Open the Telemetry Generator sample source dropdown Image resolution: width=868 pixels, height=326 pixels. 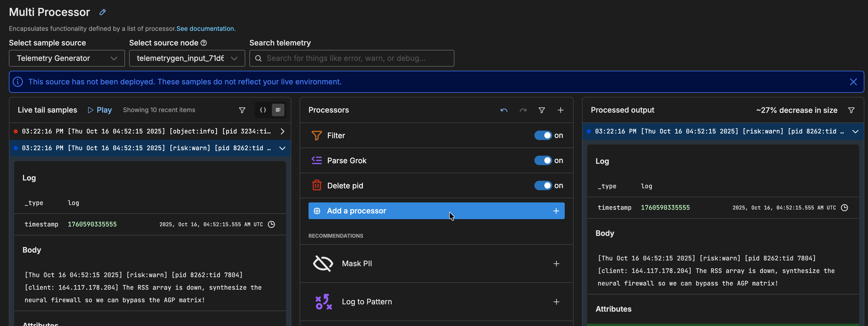[x=67, y=58]
